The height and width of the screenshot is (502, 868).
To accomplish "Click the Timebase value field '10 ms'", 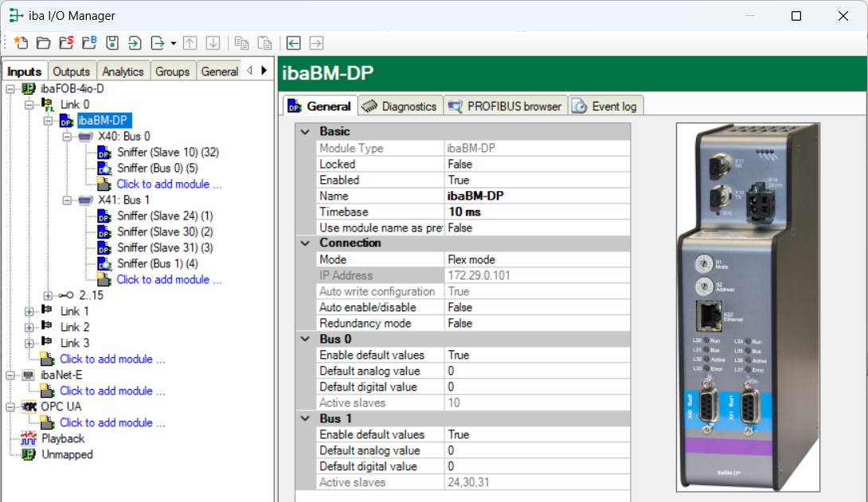I will 464,212.
